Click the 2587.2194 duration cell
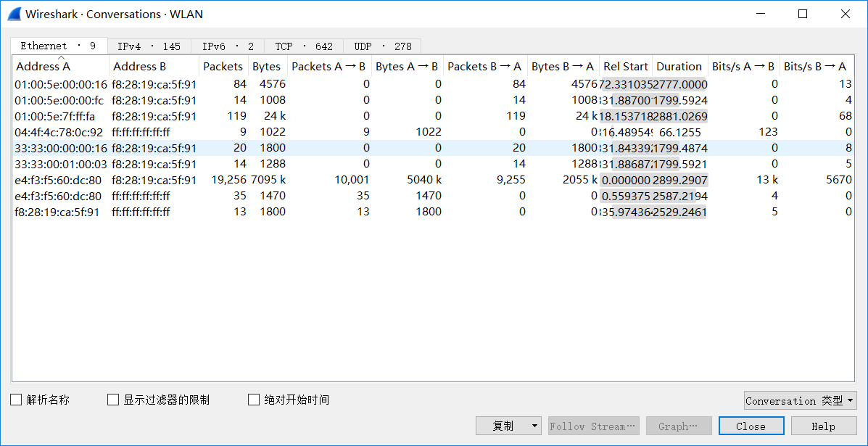This screenshot has height=446, width=868. [679, 196]
